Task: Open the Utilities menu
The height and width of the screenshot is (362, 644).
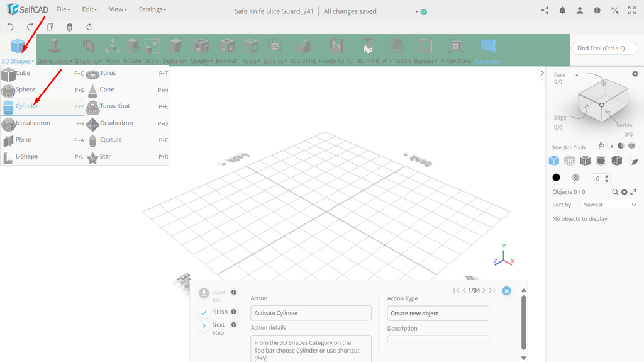Action: click(275, 51)
